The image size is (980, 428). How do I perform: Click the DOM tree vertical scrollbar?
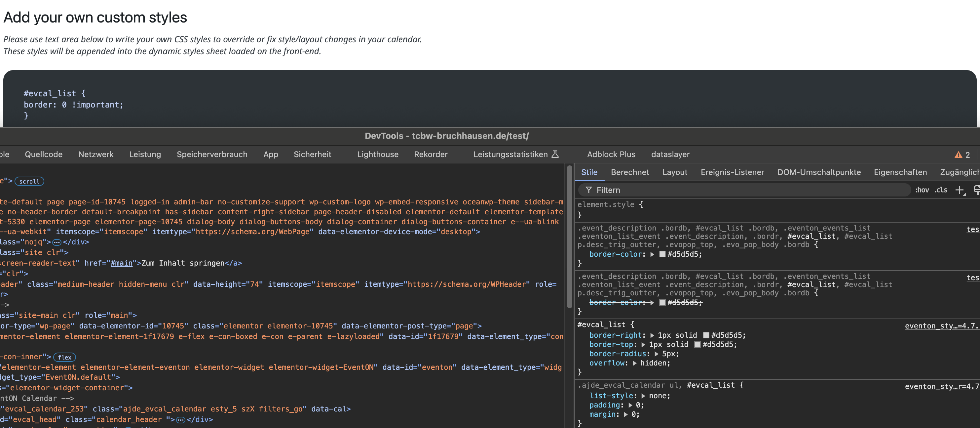click(570, 236)
